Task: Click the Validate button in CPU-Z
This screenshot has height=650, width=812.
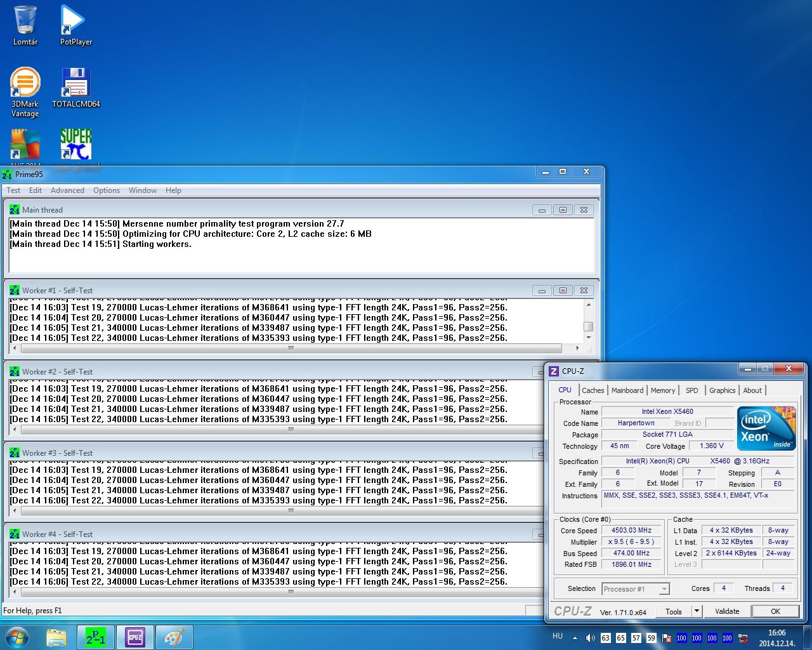Action: click(x=727, y=611)
